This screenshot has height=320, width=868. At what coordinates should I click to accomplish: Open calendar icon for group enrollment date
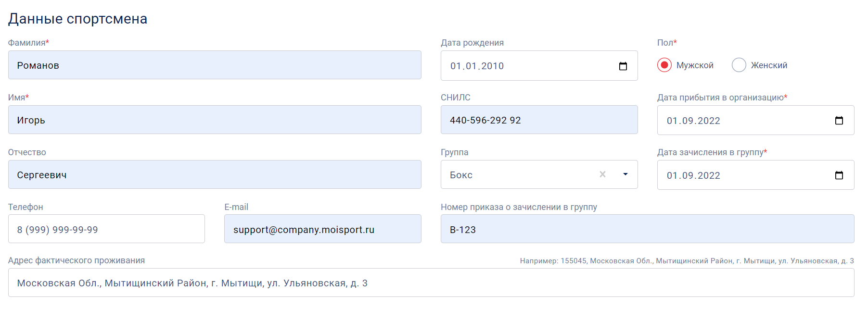pyautogui.click(x=839, y=175)
